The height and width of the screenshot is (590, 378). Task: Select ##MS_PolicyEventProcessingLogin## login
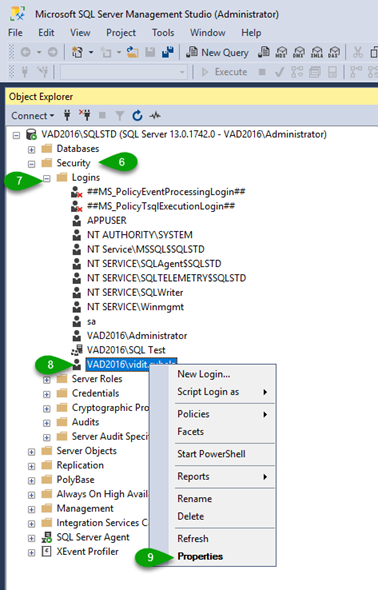tap(166, 192)
